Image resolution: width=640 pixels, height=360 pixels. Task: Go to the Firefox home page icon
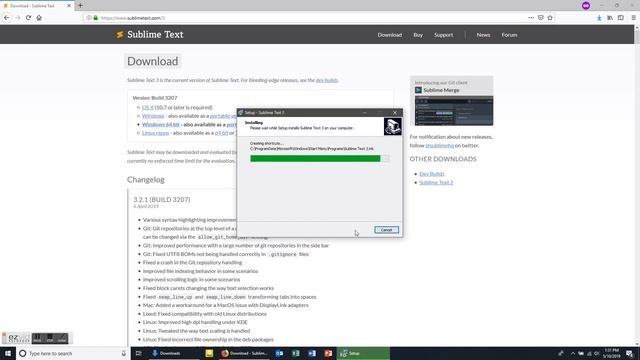(39, 18)
